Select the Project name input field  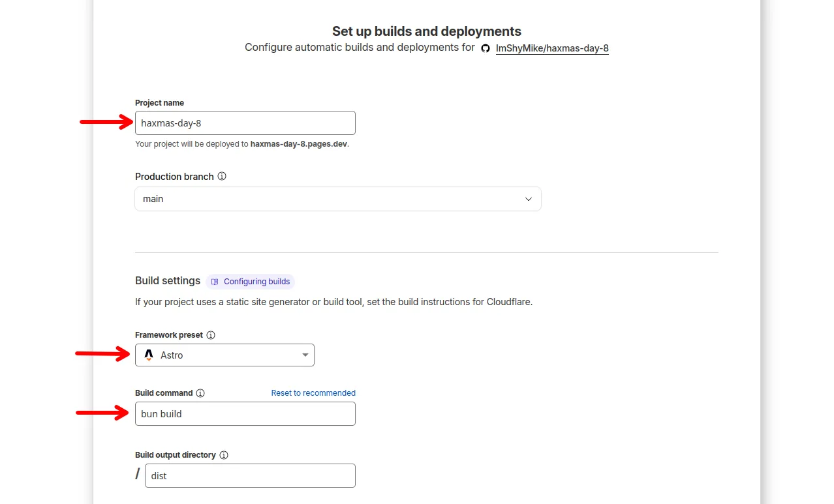pos(245,123)
